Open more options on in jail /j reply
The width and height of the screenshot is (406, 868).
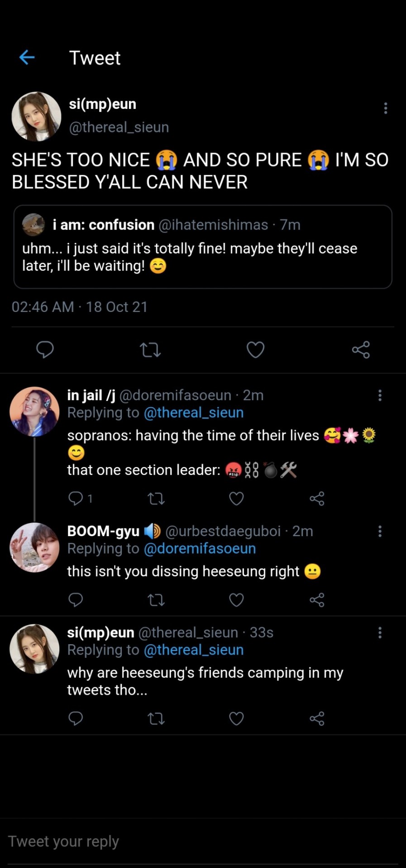click(380, 396)
